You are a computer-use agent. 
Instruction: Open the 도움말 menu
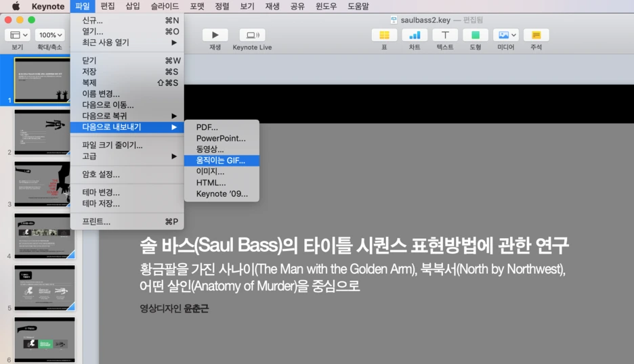click(x=358, y=6)
